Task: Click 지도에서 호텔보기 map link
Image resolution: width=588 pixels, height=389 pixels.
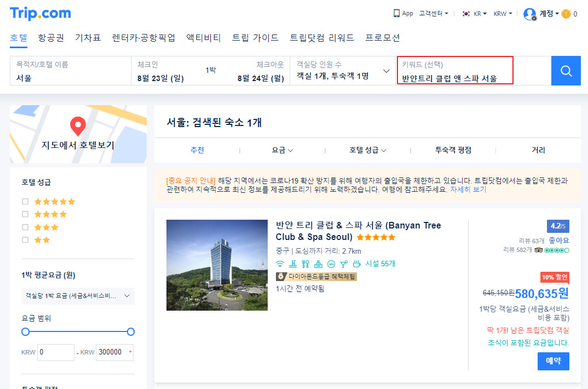Action: tap(78, 145)
